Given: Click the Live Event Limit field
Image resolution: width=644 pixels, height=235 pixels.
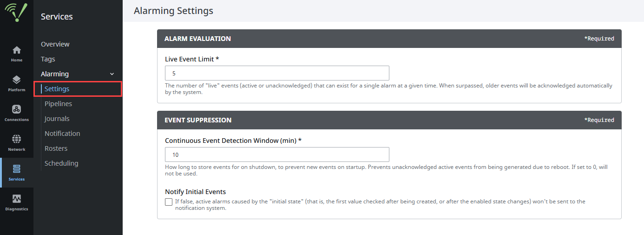Looking at the screenshot, I should pos(277,74).
